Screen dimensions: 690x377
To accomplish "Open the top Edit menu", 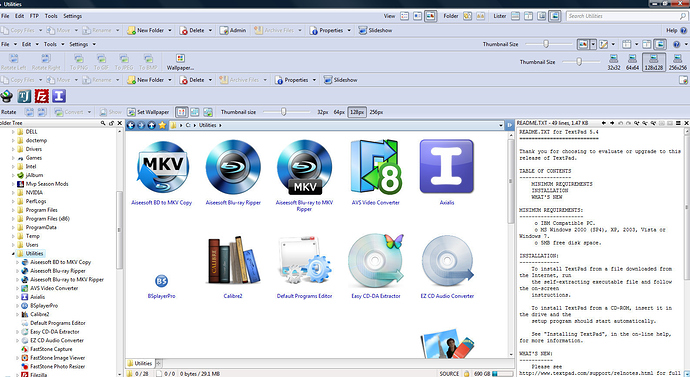I will (x=19, y=16).
